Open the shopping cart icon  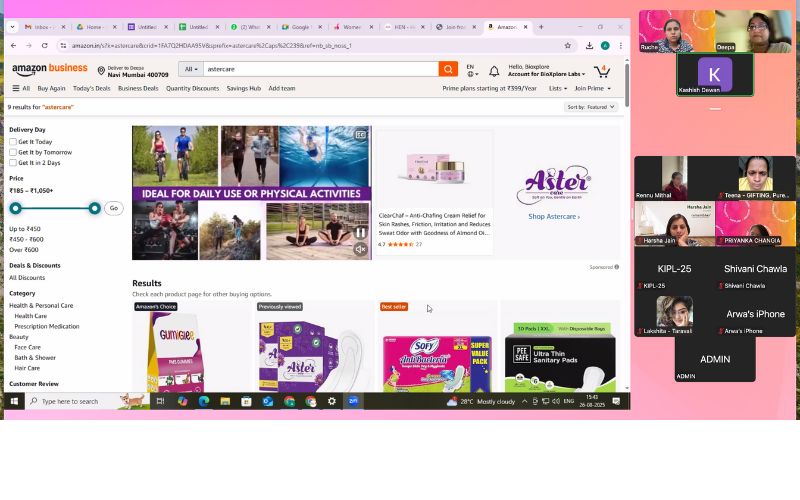coord(602,71)
